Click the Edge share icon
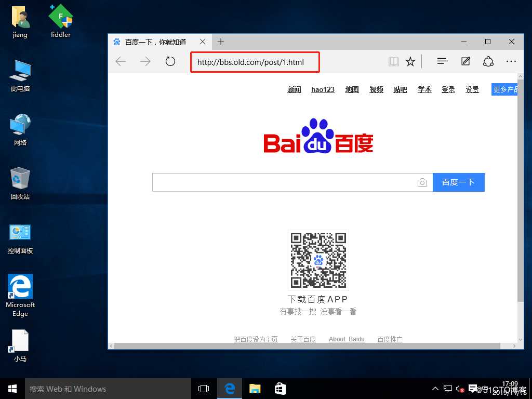532x399 pixels. coord(488,61)
